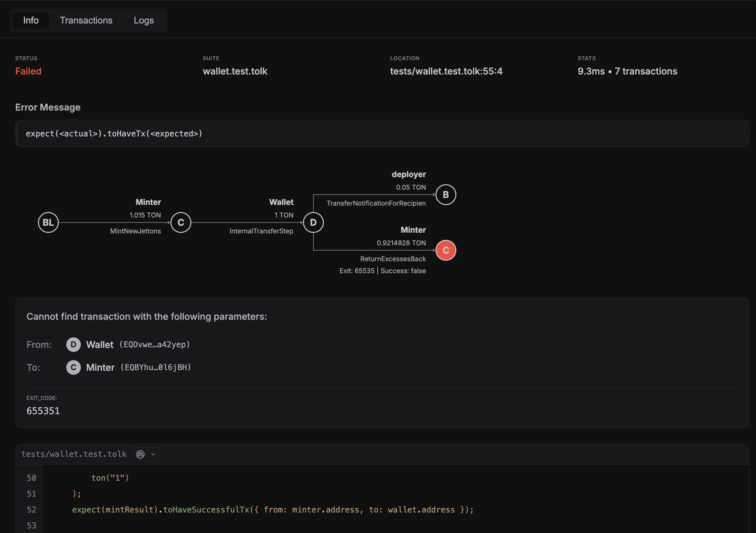Screen dimensions: 756x533
Task: Select the expect toHaveTx error message box
Action: coord(114,133)
